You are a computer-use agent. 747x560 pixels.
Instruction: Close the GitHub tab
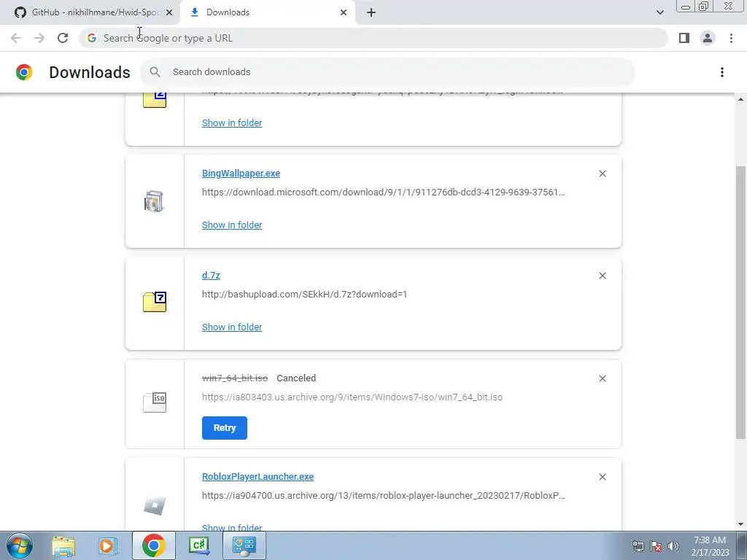(x=169, y=12)
